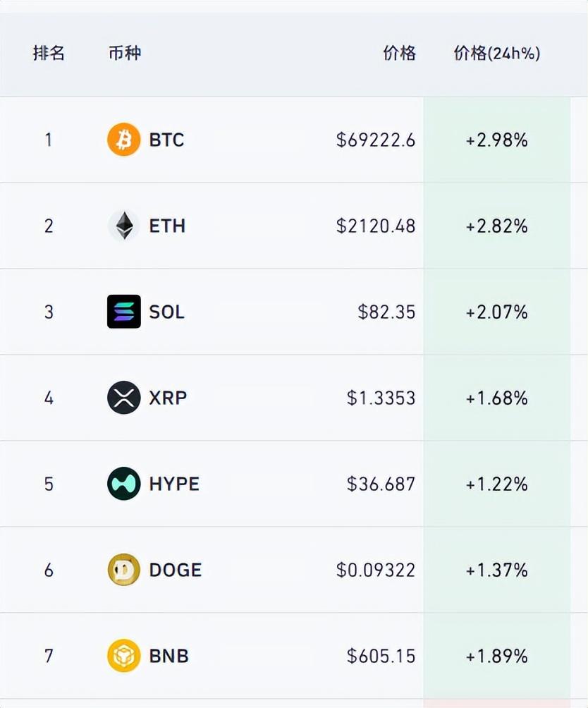Screen dimensions: 588x708
Task: Sort by 价格 column header
Action: tap(399, 53)
